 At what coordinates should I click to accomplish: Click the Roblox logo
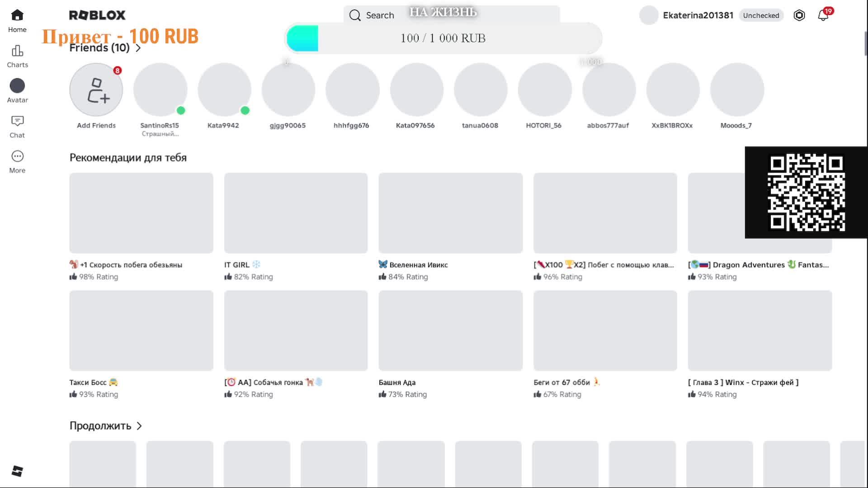click(x=97, y=15)
